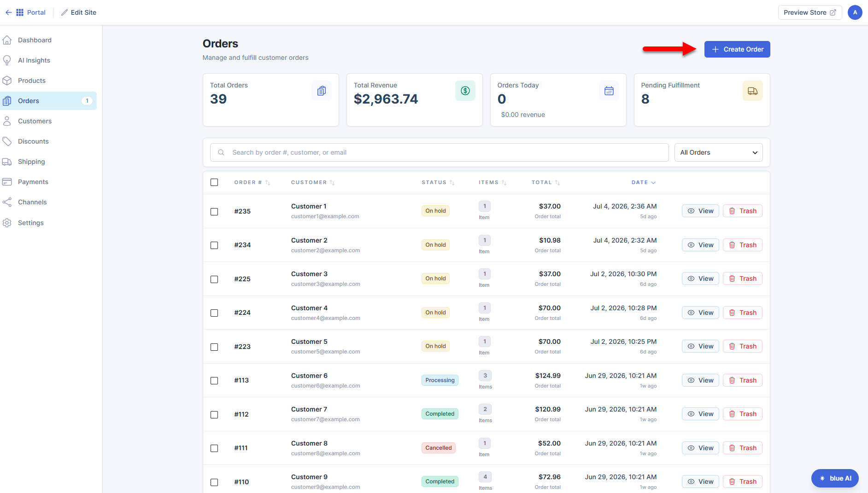The height and width of the screenshot is (493, 868).
Task: Click order number #225
Action: pos(242,279)
